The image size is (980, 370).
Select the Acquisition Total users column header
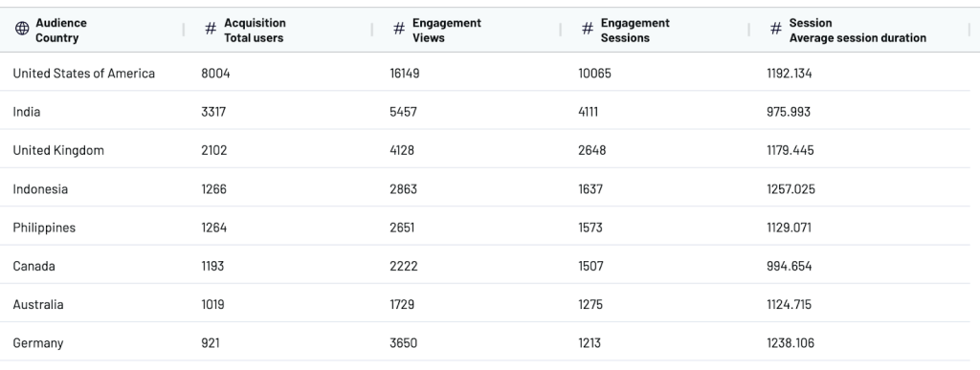278,30
